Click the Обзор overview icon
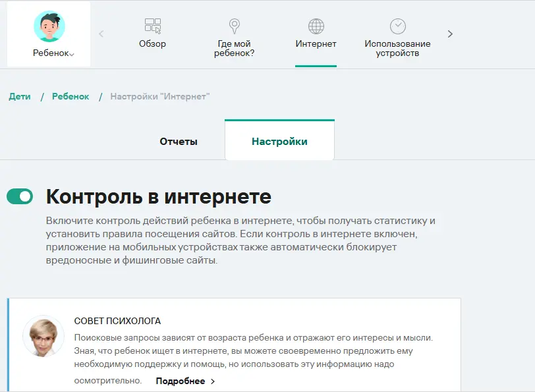 tap(152, 26)
